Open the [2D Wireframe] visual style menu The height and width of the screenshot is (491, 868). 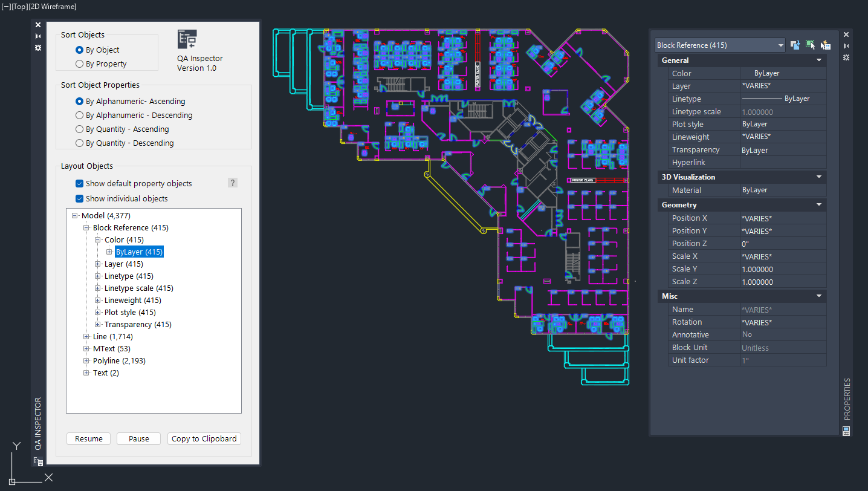(53, 7)
